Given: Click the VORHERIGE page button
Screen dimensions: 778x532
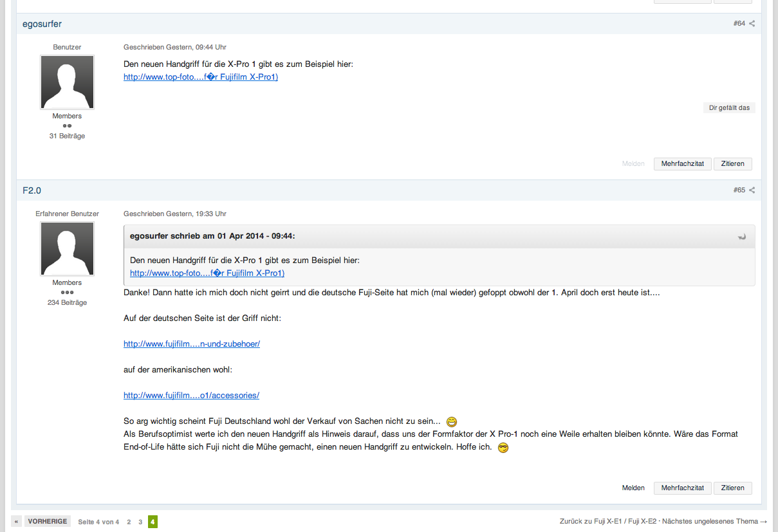Looking at the screenshot, I should (47, 522).
